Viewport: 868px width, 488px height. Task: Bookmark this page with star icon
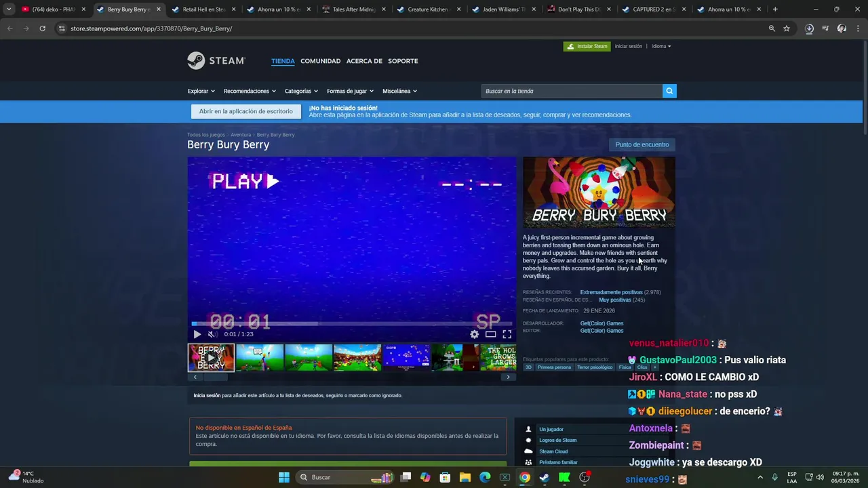click(x=787, y=28)
